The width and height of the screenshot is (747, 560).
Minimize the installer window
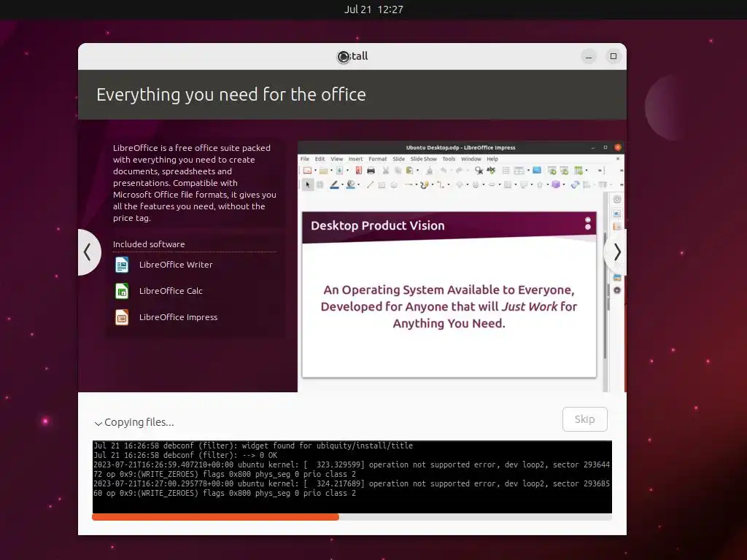tap(589, 57)
